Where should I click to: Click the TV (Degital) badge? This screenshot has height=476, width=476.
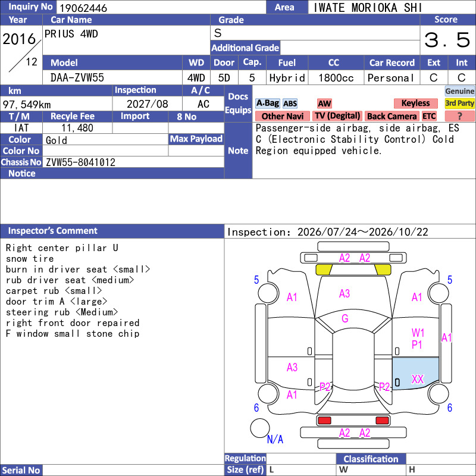click(337, 116)
